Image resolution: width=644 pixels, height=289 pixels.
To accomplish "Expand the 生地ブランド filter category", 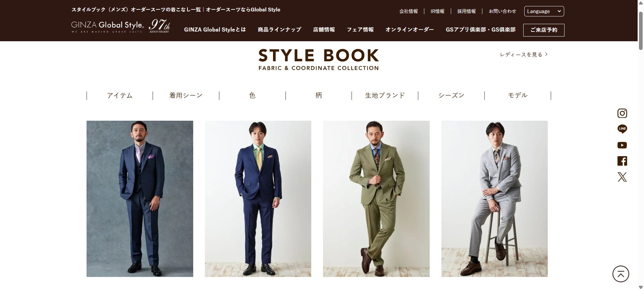I will coord(385,96).
